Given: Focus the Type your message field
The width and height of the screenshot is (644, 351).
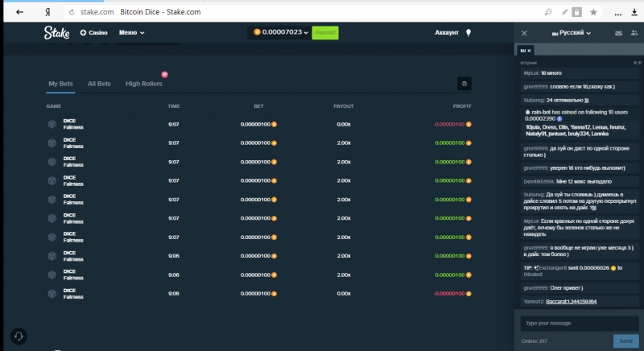Looking at the screenshot, I should pyautogui.click(x=579, y=323).
